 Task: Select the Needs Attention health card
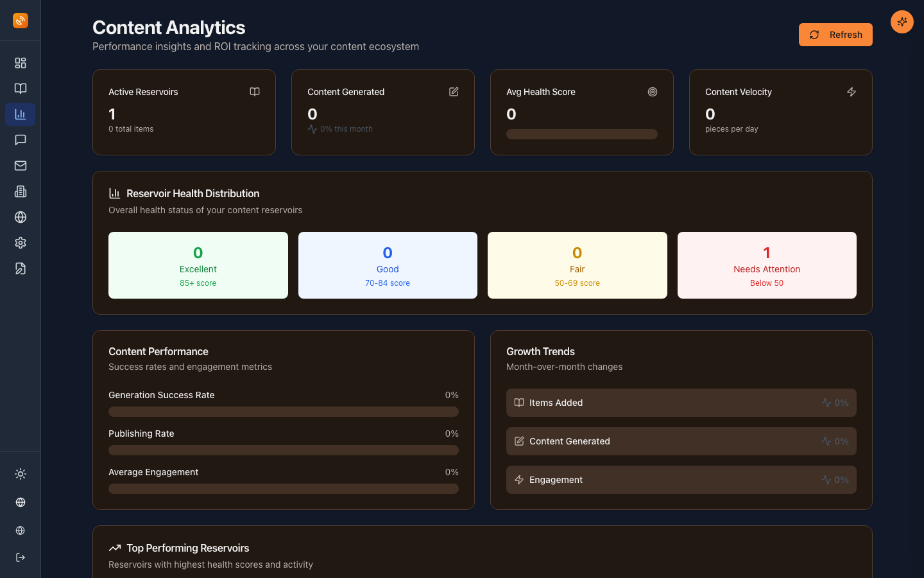[767, 265]
